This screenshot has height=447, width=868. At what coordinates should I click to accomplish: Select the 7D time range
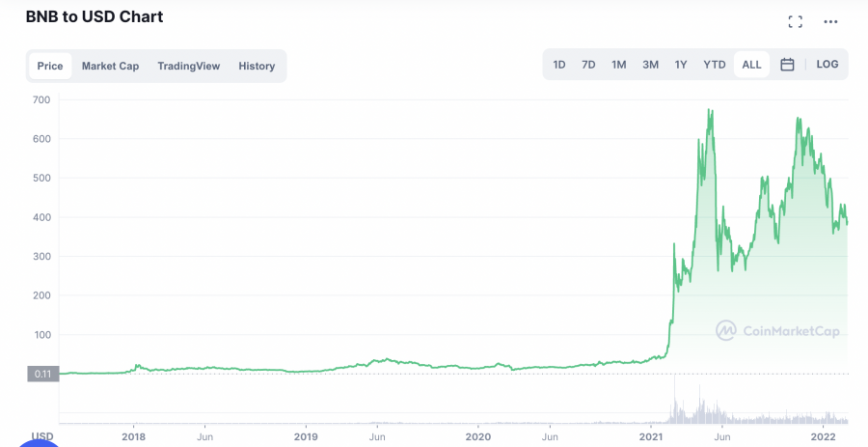pyautogui.click(x=588, y=65)
